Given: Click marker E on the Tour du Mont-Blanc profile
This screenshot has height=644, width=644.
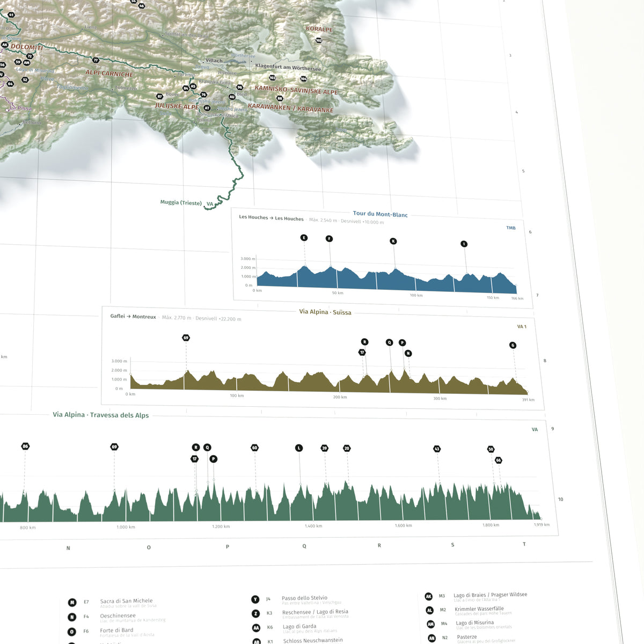Looking at the screenshot, I should coord(304,238).
